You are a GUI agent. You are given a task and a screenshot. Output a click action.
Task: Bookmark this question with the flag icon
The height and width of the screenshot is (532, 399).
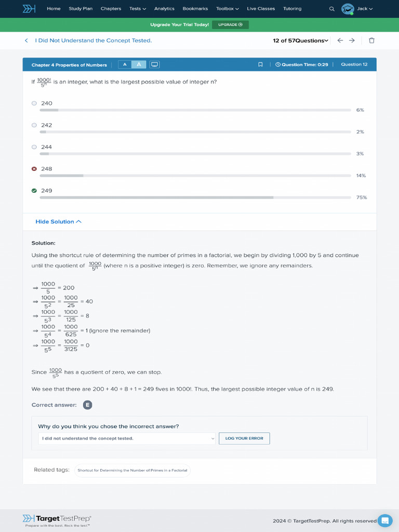[x=260, y=65]
